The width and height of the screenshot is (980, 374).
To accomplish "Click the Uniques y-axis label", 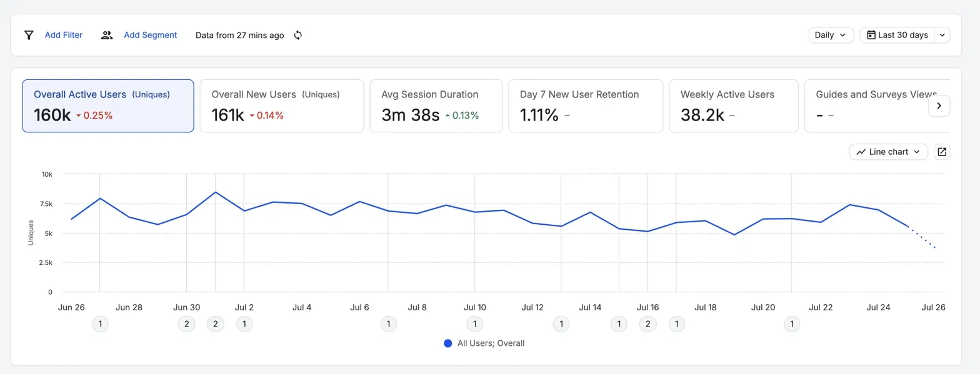I will click(31, 232).
